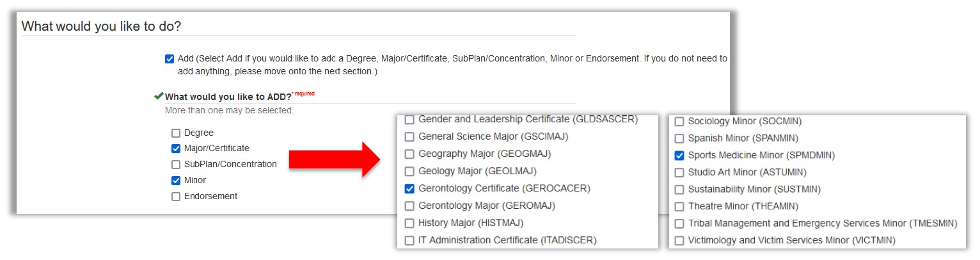
Task: Check the History Major checkbox
Action: (x=409, y=223)
